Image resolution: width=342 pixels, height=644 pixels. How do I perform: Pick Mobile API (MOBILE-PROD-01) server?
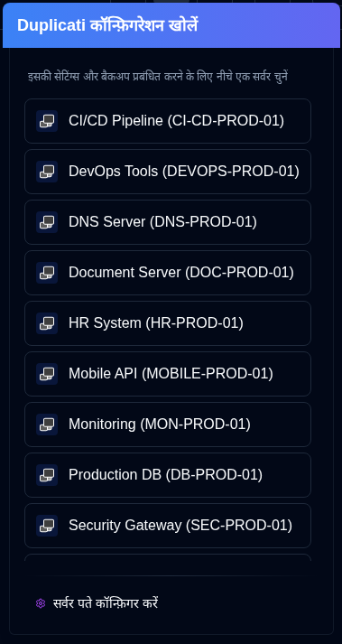point(168,373)
